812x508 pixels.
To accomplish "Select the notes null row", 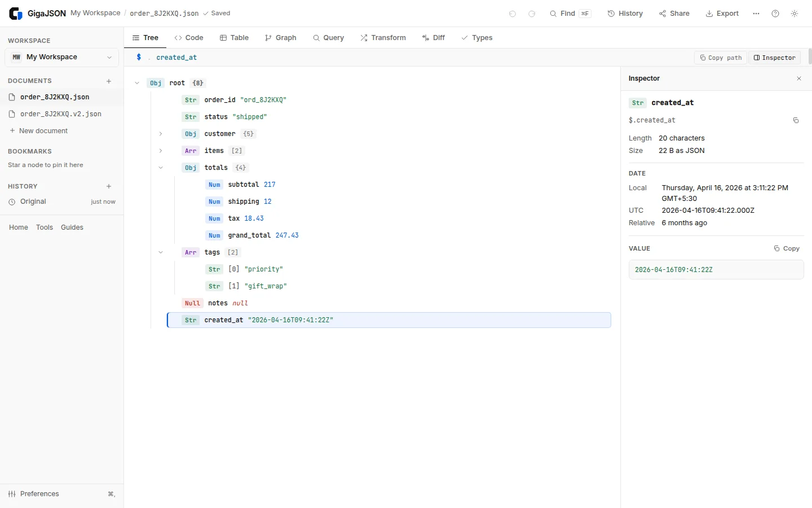I will (x=389, y=303).
